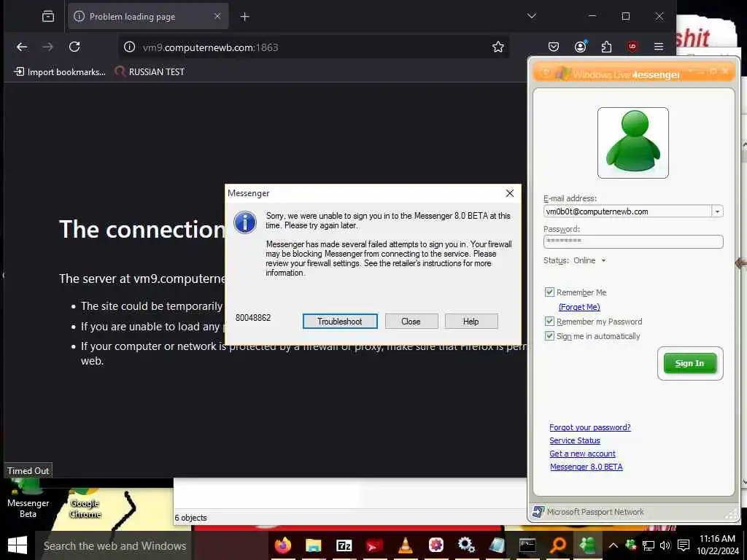
Task: Click the blue info icon in the Messenger dialog
Action: (x=245, y=222)
